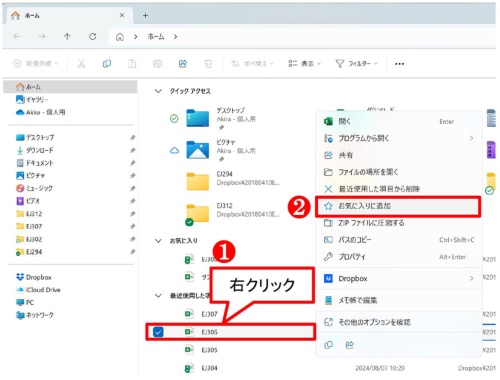Open ミュージック in the sidebar
This screenshot has width=500, height=380.
(35, 188)
